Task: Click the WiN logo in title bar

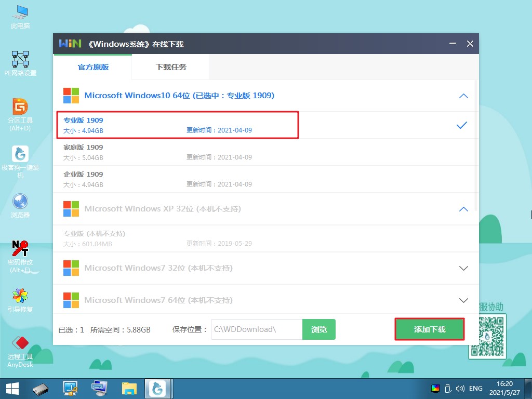Action: (x=70, y=44)
